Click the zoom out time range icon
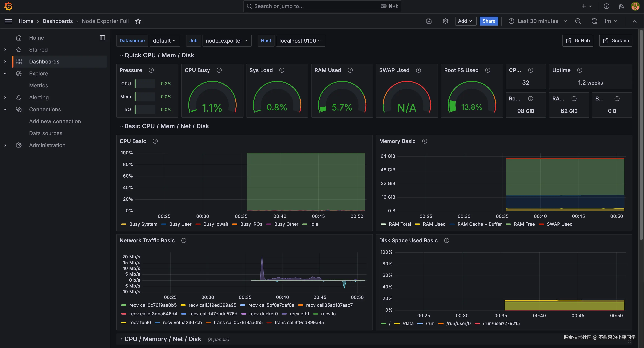The image size is (644, 348). point(578,21)
